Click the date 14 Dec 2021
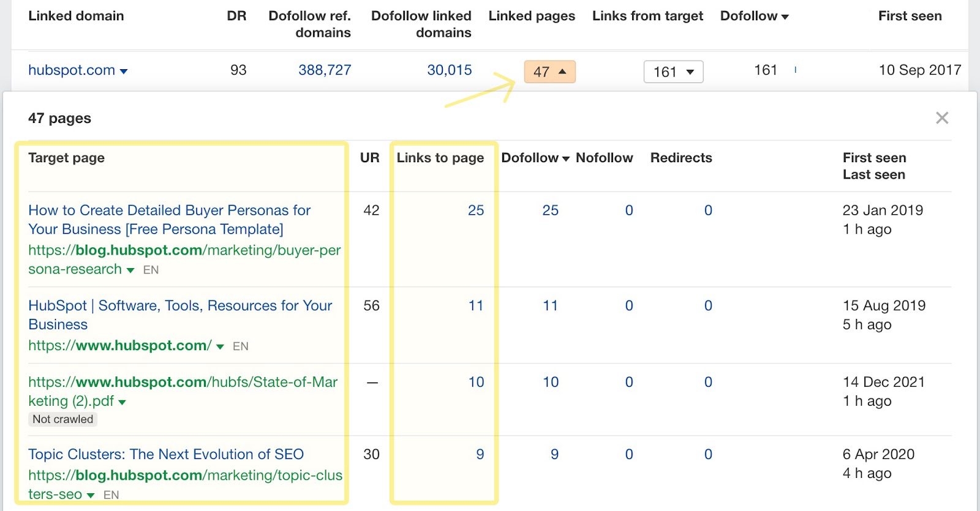The width and height of the screenshot is (980, 511). click(883, 382)
